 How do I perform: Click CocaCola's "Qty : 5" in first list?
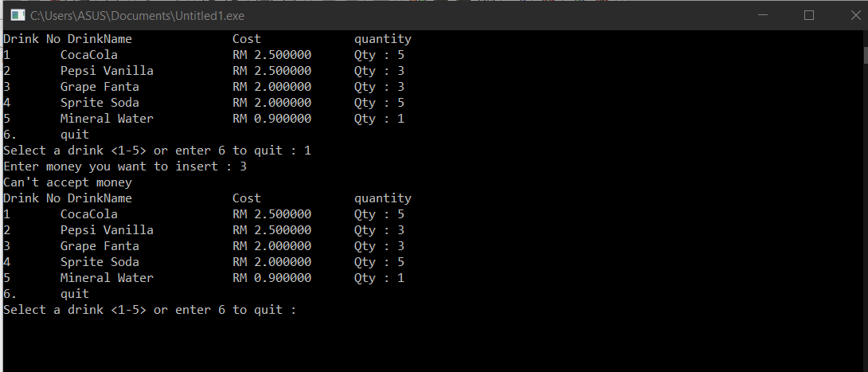(x=379, y=55)
